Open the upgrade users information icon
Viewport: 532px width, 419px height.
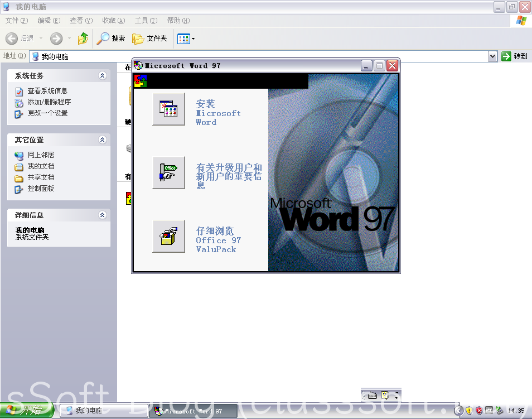point(168,173)
